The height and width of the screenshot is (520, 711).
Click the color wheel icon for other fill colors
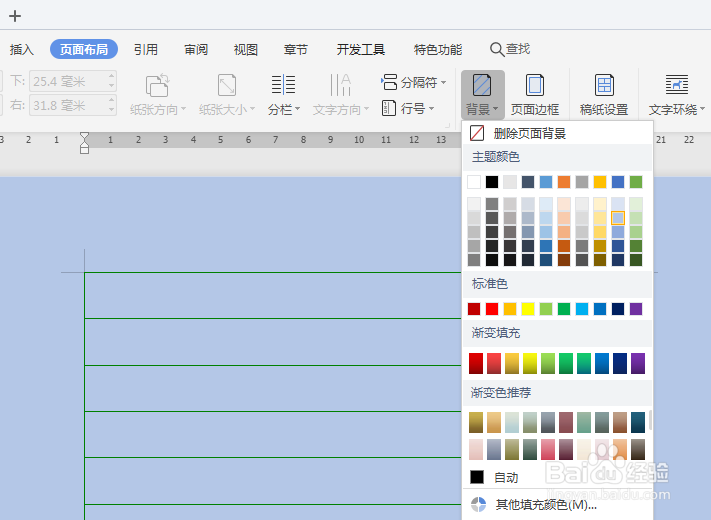[x=478, y=504]
